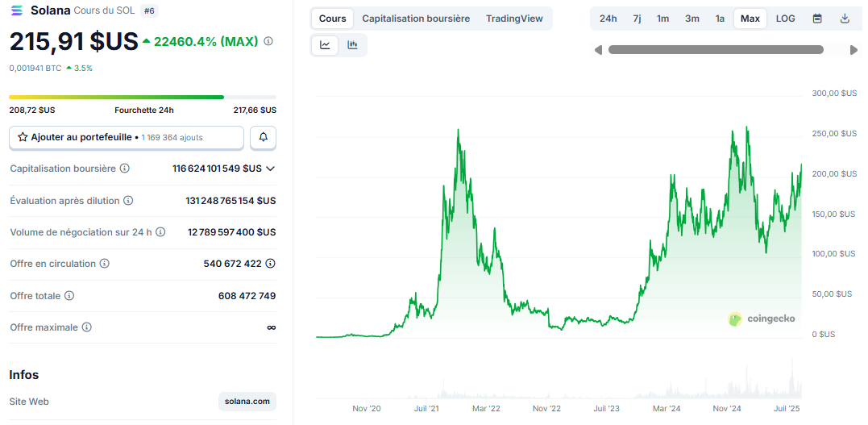Screen dimensions: 868x425
Task: Open the solana.com website link
Action: (x=247, y=401)
